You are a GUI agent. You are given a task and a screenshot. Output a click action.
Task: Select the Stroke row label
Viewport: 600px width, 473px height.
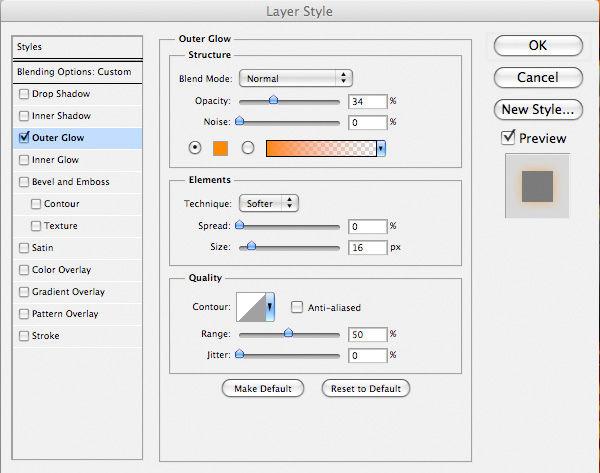pos(46,336)
